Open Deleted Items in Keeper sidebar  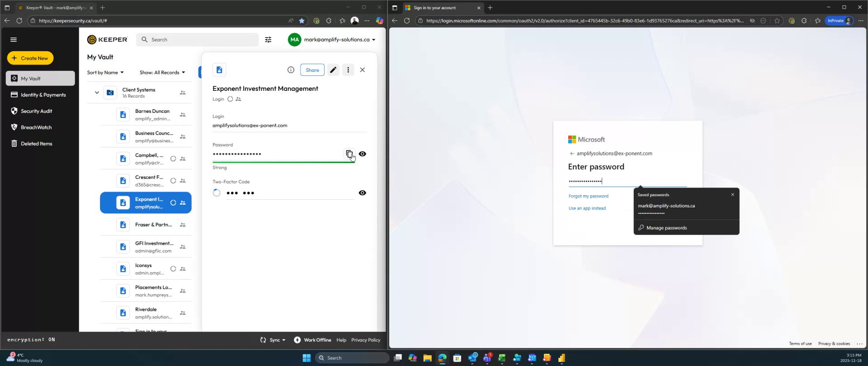tap(40, 144)
